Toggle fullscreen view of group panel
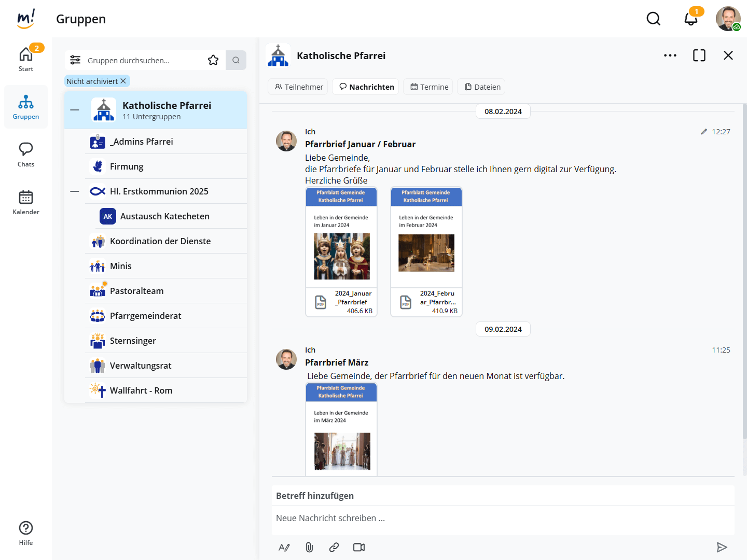747x560 pixels. point(699,55)
